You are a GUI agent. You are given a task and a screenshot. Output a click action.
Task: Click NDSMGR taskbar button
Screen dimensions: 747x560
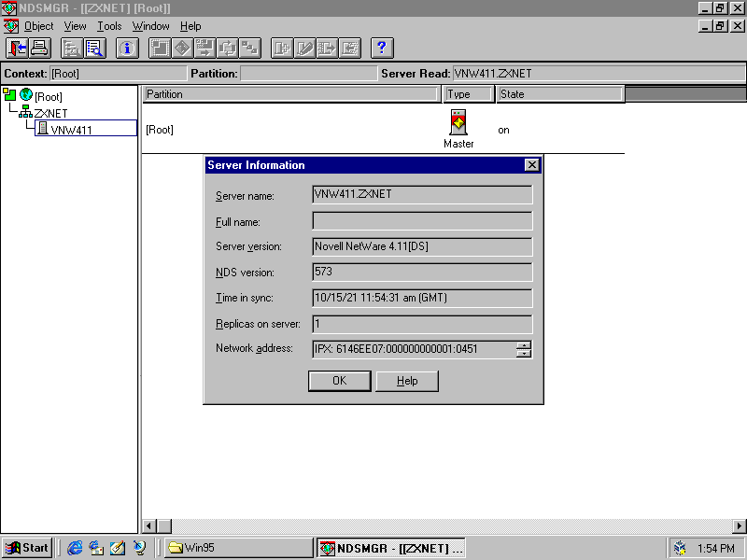[x=390, y=548]
